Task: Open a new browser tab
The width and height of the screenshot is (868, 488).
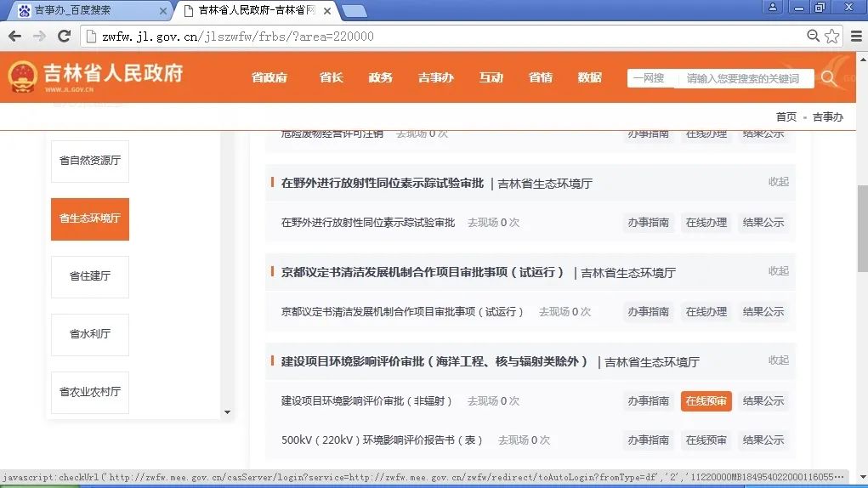Action: tap(354, 11)
